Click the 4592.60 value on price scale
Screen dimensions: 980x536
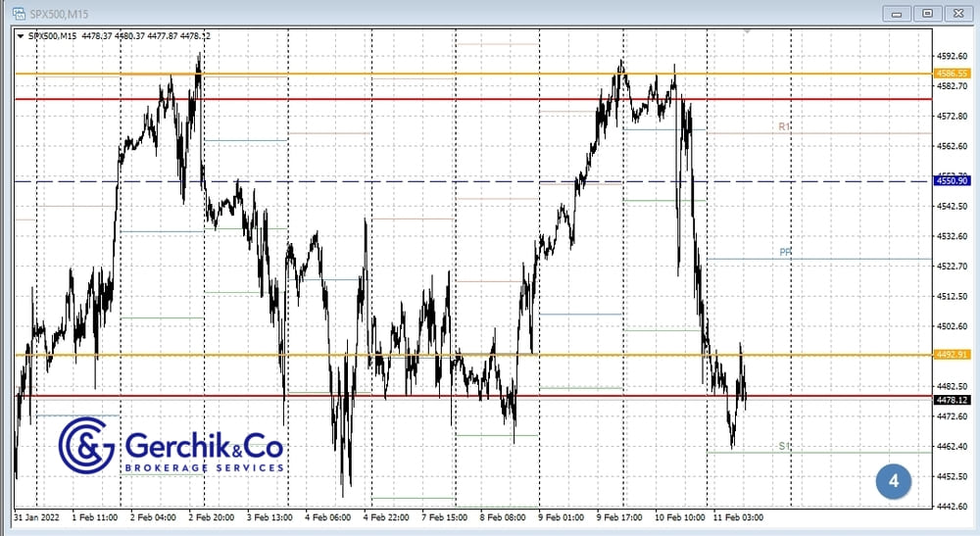coord(952,57)
